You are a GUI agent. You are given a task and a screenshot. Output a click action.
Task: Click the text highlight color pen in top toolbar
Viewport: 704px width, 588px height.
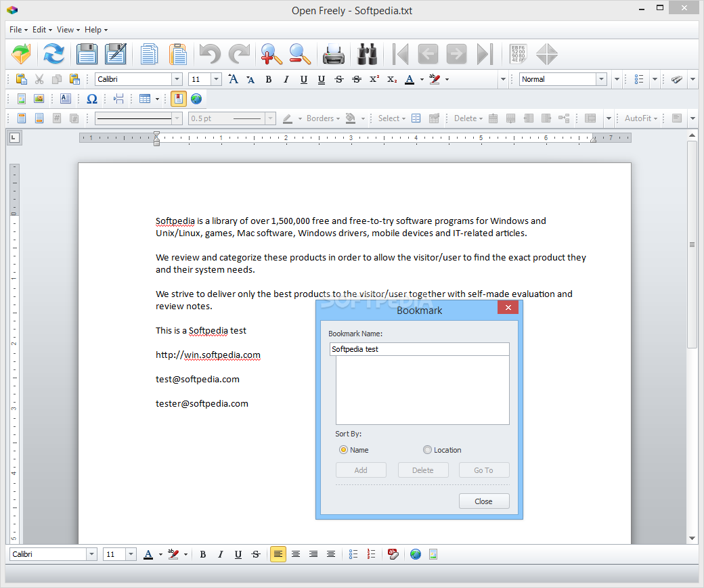click(x=434, y=79)
